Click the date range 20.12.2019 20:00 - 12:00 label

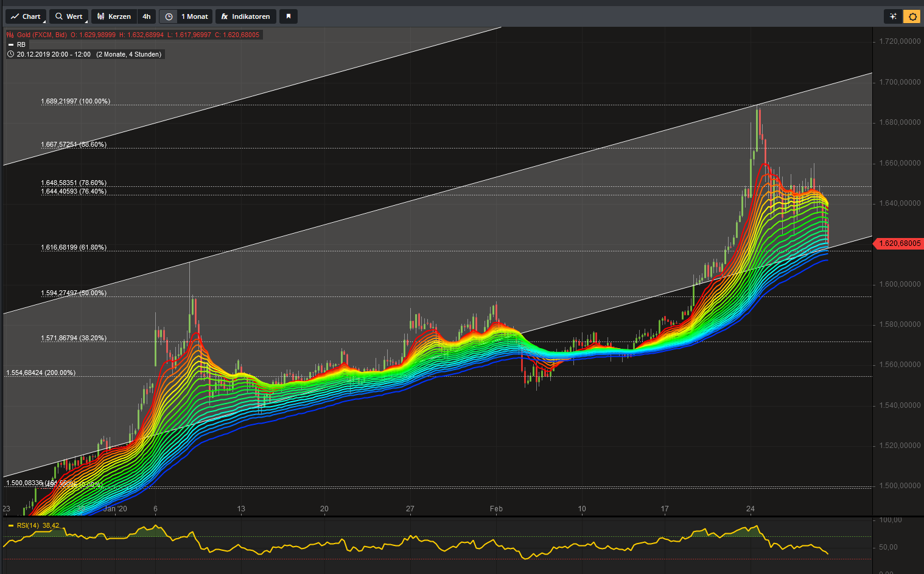[x=54, y=54]
